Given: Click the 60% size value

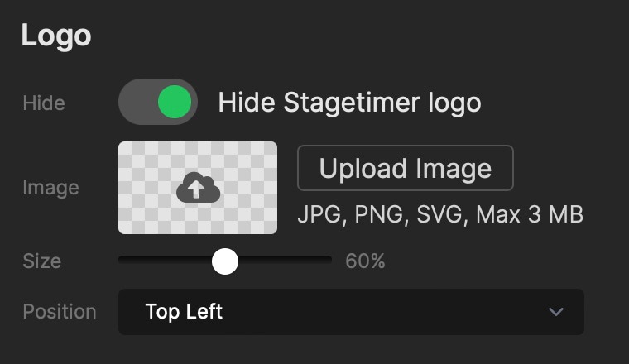Looking at the screenshot, I should 365,261.
